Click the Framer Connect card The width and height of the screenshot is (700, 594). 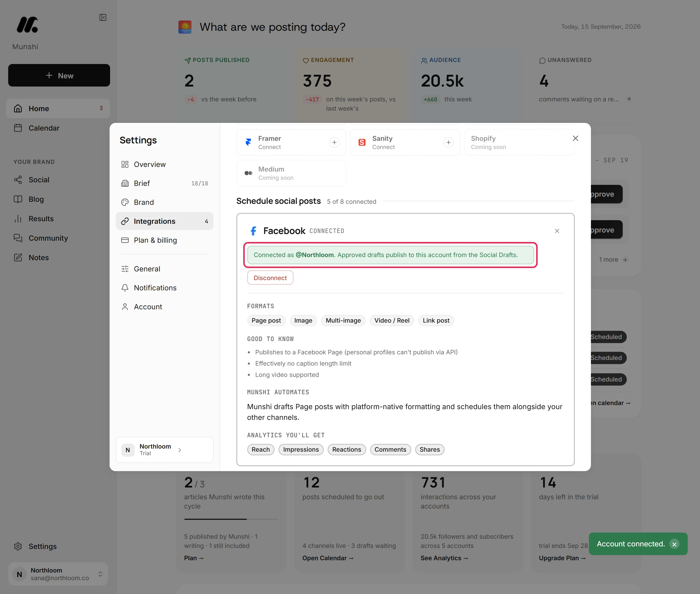[291, 142]
